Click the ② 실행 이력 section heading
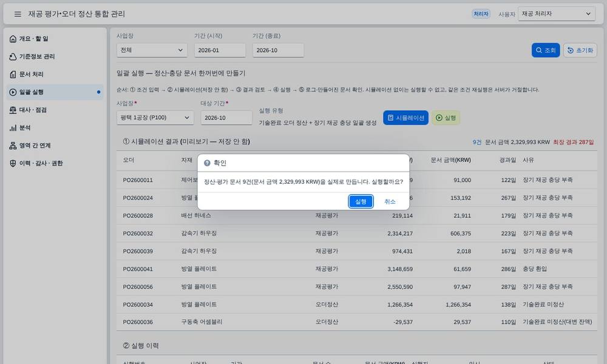This screenshot has height=364, width=607. (x=141, y=346)
